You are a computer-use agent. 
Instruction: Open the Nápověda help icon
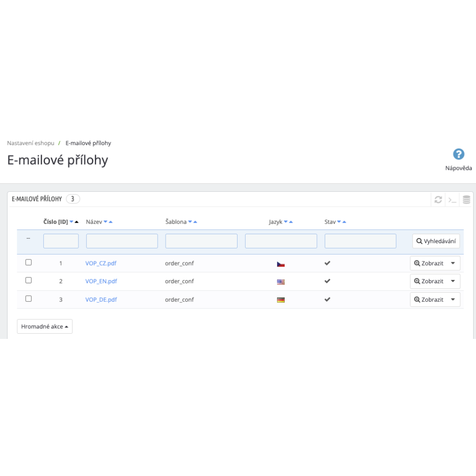[x=458, y=154]
